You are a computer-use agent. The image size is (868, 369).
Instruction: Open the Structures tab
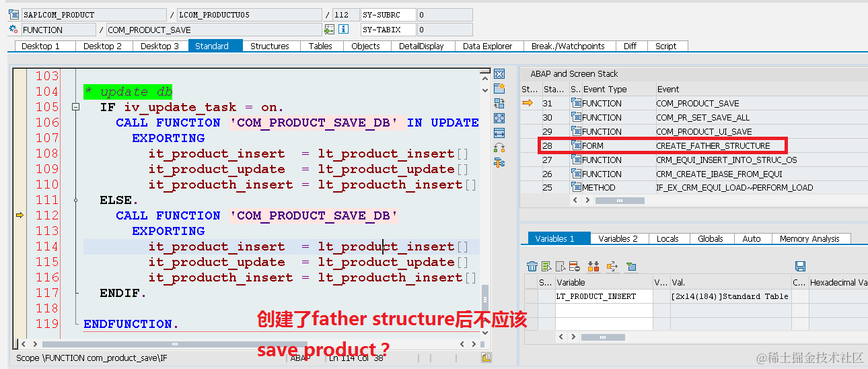tap(270, 46)
